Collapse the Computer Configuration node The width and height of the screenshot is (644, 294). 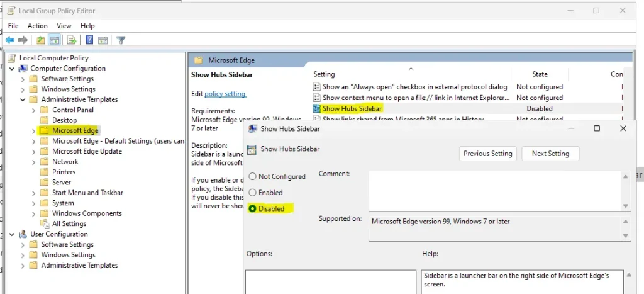(x=13, y=69)
